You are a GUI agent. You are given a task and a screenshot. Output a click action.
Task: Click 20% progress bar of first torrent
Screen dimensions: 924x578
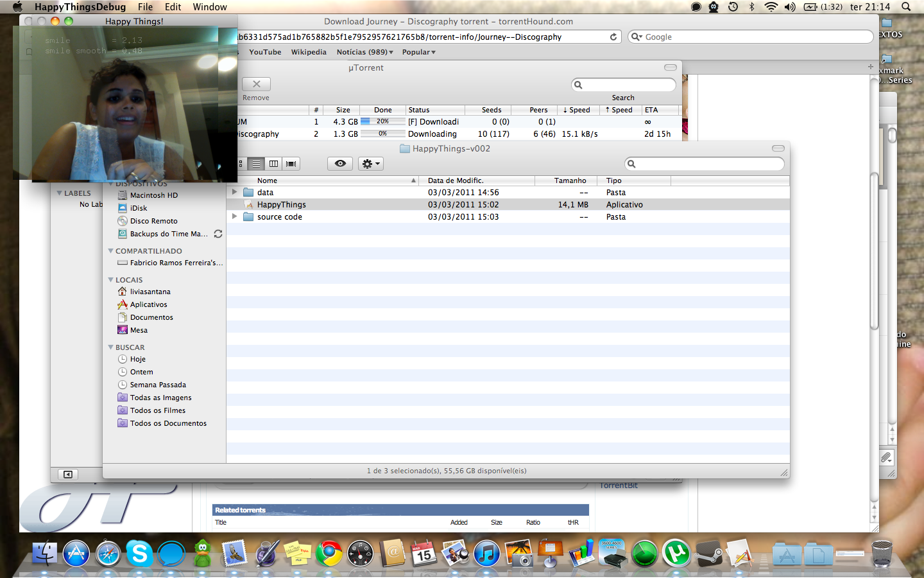[x=382, y=121]
